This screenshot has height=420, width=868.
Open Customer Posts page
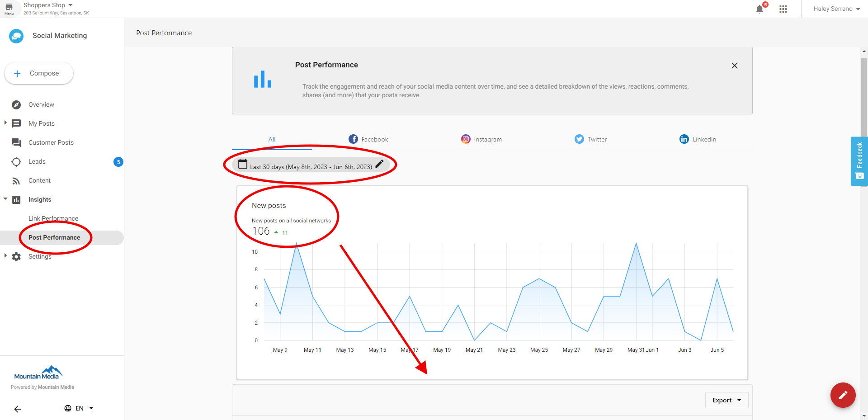coord(51,143)
